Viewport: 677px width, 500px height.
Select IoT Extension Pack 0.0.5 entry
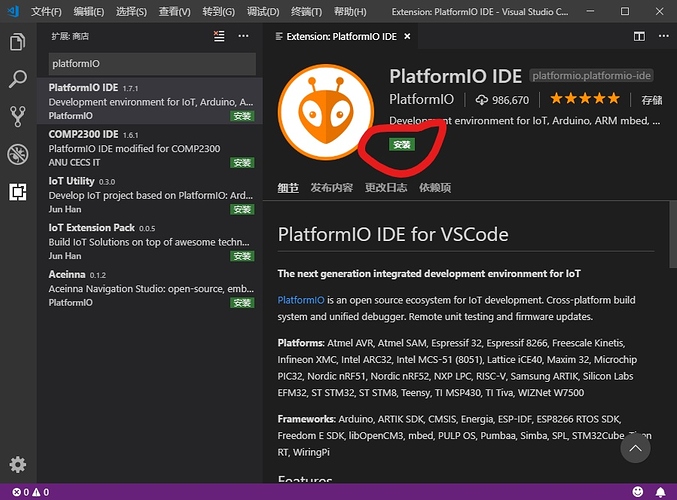(149, 241)
